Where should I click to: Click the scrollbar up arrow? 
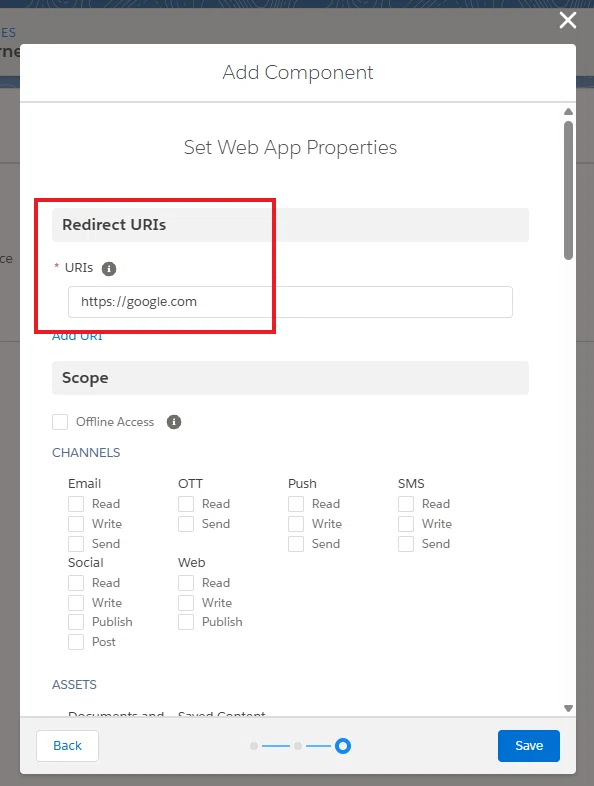tap(568, 111)
